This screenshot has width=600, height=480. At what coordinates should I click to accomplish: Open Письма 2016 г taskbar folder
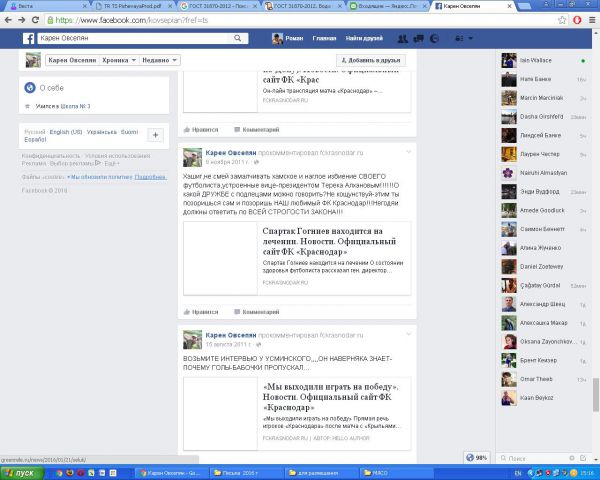coord(247,473)
